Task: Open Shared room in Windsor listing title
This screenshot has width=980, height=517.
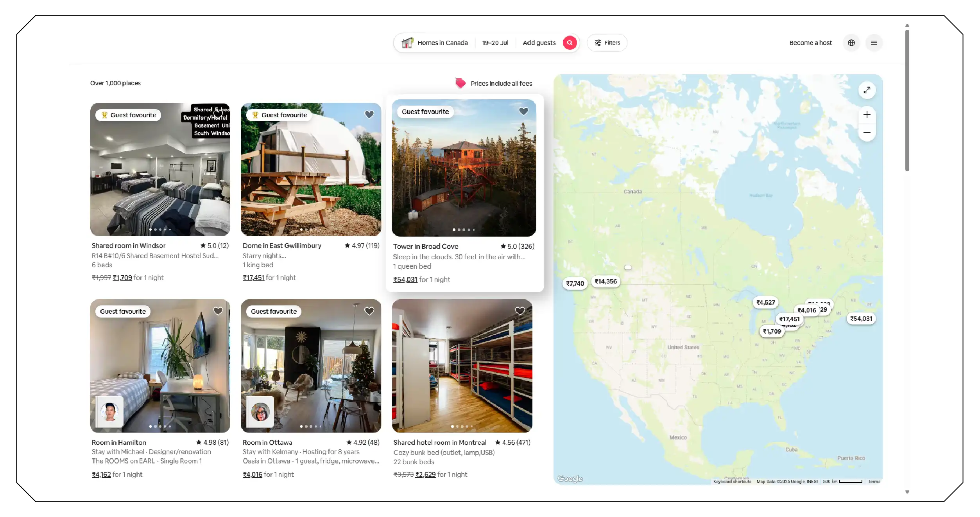Action: (128, 246)
